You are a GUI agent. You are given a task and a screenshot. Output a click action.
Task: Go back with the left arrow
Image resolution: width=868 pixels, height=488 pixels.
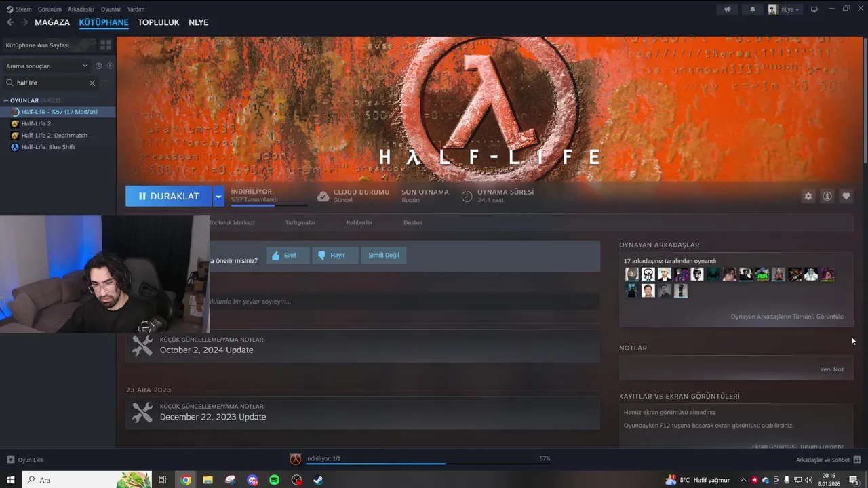coord(10,22)
